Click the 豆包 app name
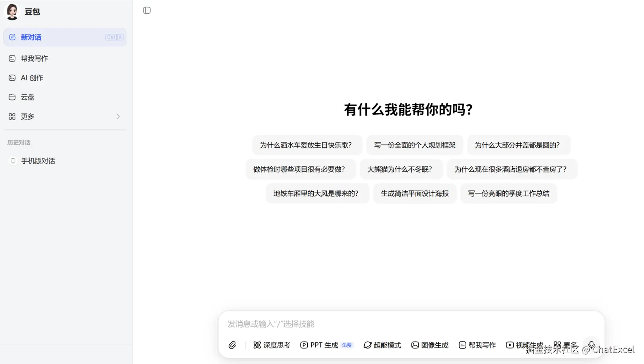The height and width of the screenshot is (364, 644). pyautogui.click(x=32, y=12)
